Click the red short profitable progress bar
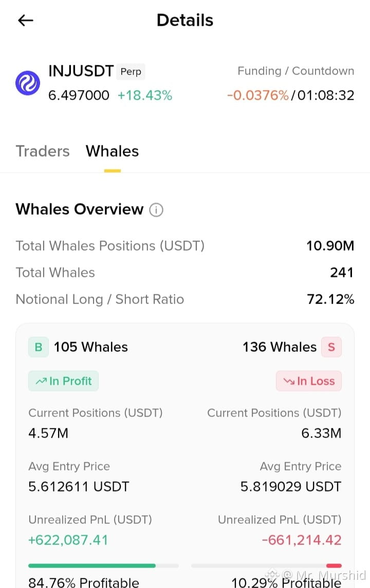 (x=334, y=565)
